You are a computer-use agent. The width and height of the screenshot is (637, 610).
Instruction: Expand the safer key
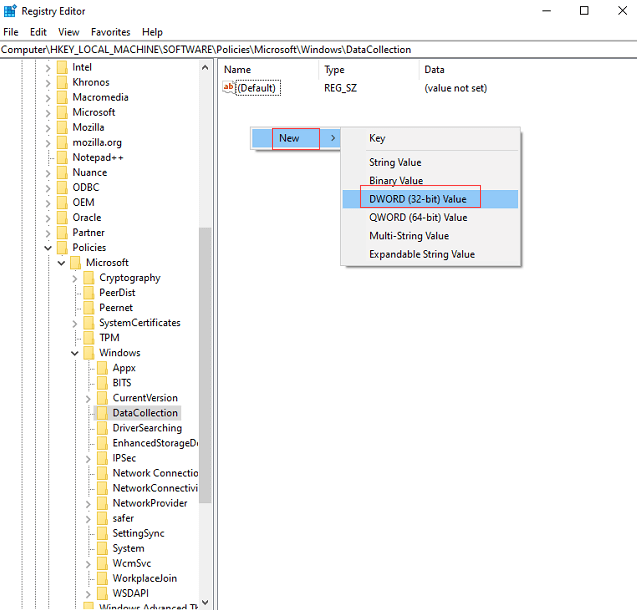tap(88, 519)
